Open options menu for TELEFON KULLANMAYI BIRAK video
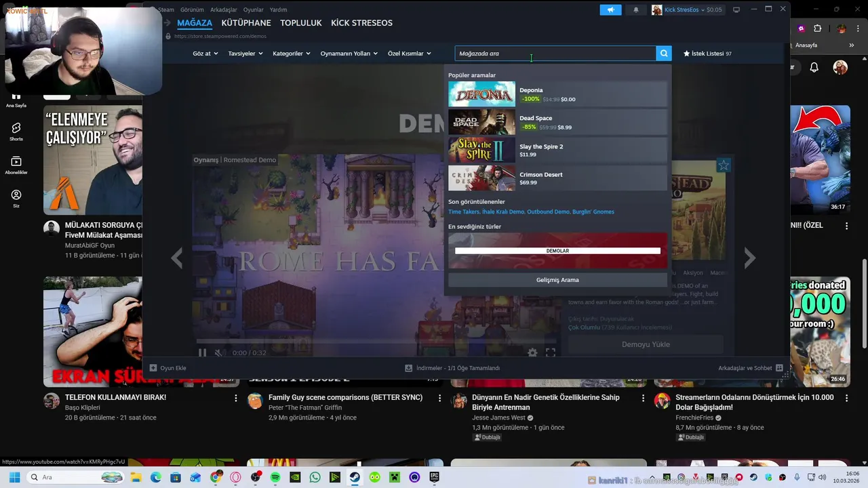This screenshot has width=868, height=488. pos(236,398)
